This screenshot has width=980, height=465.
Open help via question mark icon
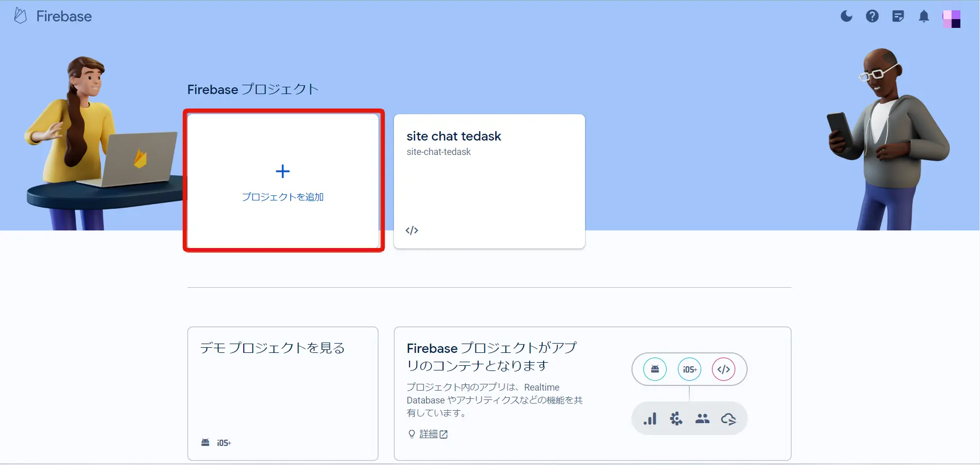(x=872, y=17)
